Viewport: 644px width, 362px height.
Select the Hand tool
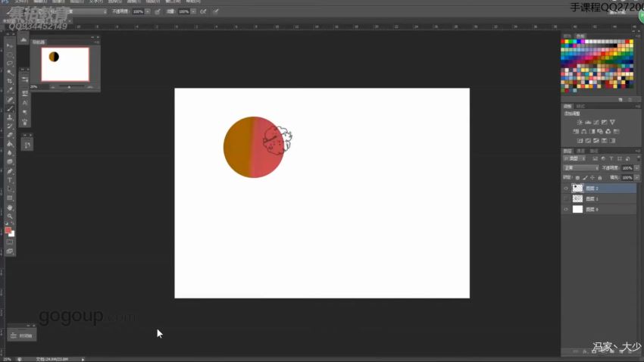[10, 208]
